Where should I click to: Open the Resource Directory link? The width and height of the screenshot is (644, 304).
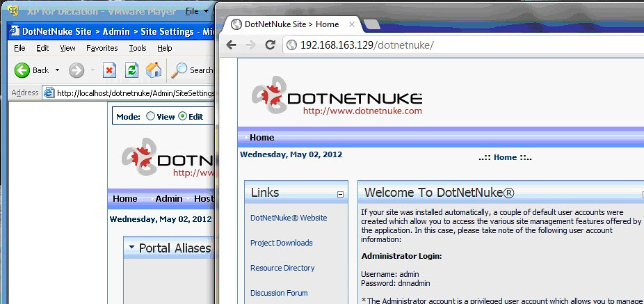(282, 268)
